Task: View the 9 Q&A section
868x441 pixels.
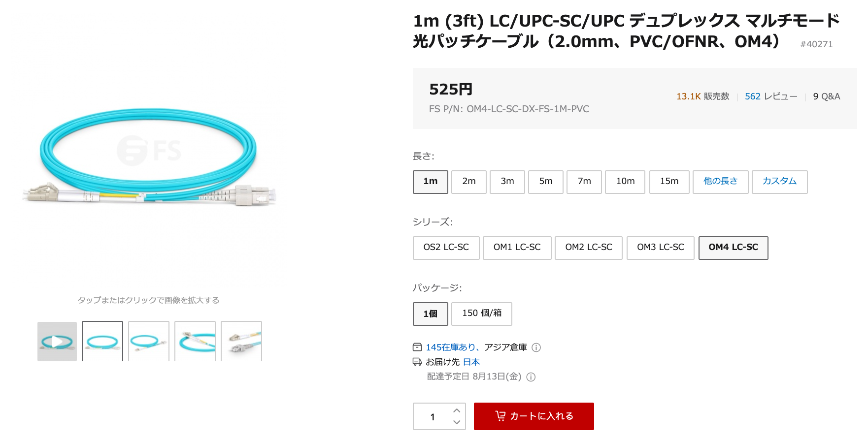Action: (x=826, y=96)
